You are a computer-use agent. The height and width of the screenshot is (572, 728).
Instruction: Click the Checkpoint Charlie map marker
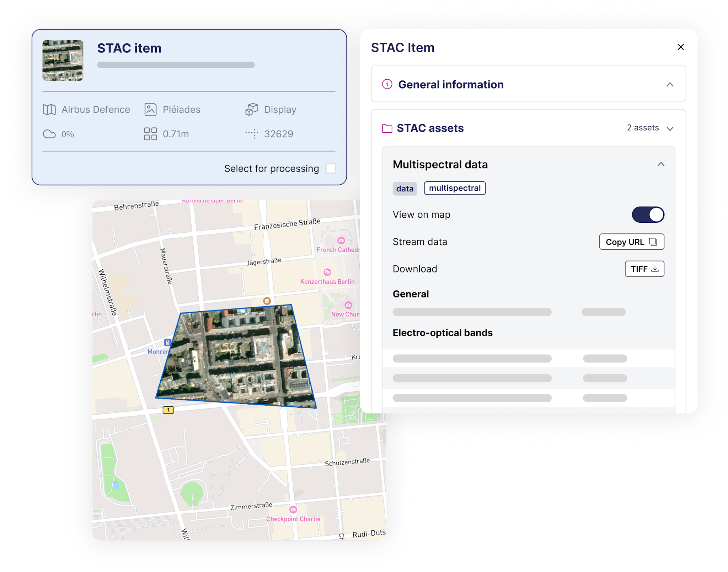pyautogui.click(x=293, y=510)
